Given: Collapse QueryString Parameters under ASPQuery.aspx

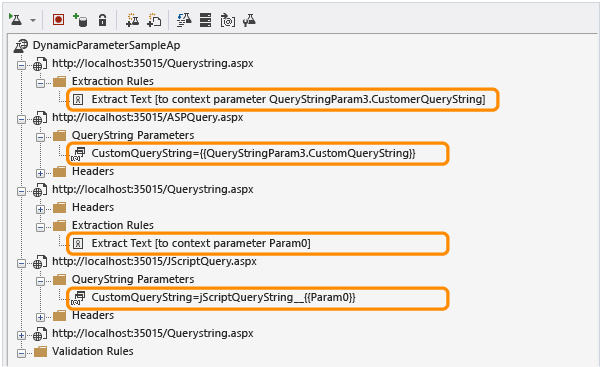Looking at the screenshot, I should coord(40,137).
